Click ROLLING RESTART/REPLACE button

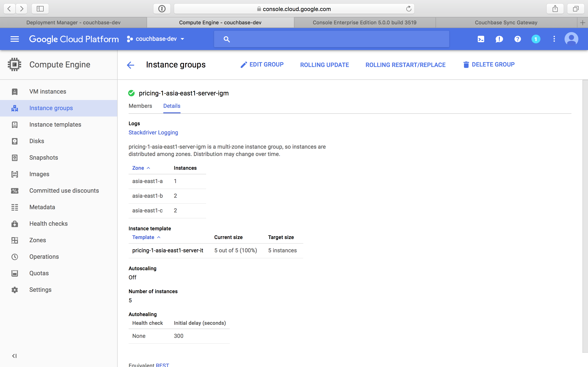[x=405, y=64]
